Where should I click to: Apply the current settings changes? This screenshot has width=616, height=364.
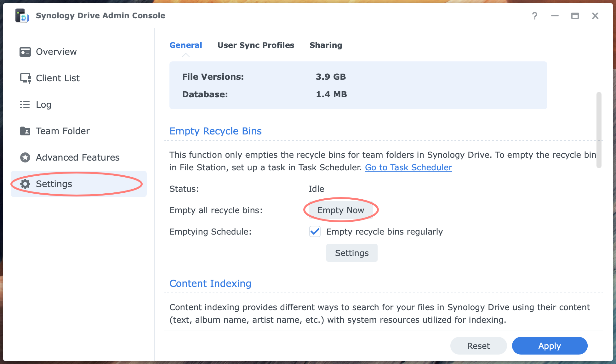click(550, 345)
